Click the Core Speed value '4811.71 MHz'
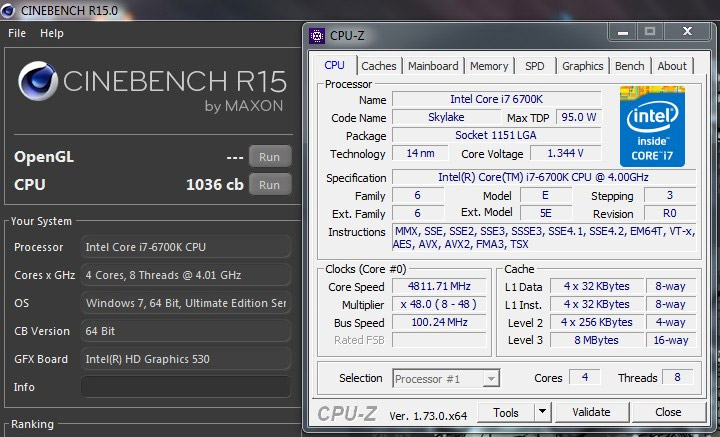The height and width of the screenshot is (437, 720). pyautogui.click(x=439, y=286)
